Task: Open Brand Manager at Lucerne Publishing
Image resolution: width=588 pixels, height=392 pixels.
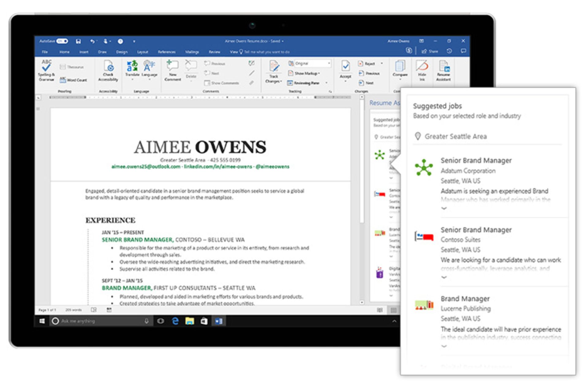Action: coord(465,299)
